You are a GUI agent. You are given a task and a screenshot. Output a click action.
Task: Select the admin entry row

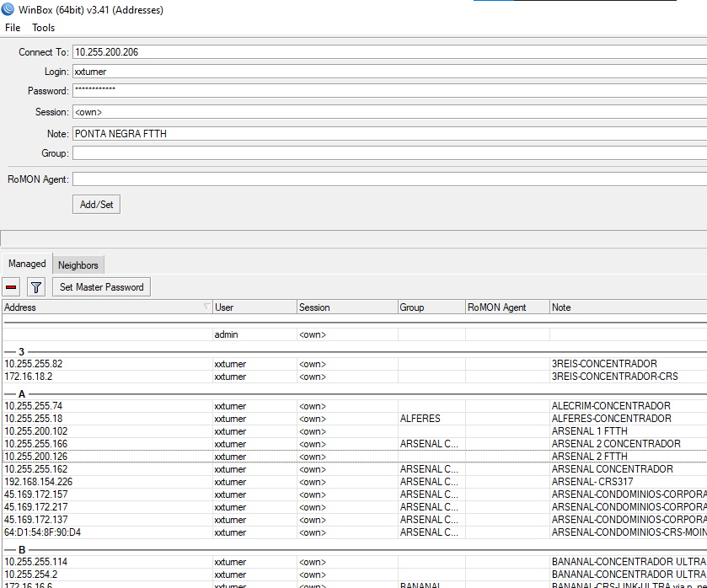point(355,334)
